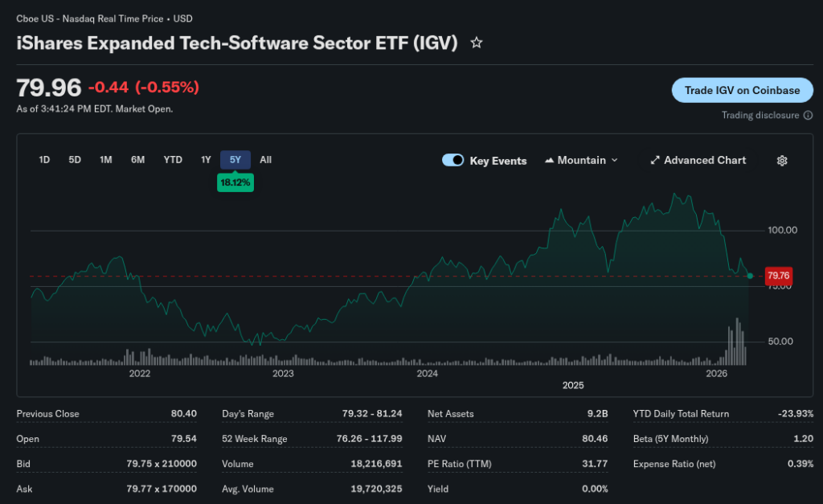Click the red 79.76 current price marker
Screen dimensions: 823x504
(778, 276)
